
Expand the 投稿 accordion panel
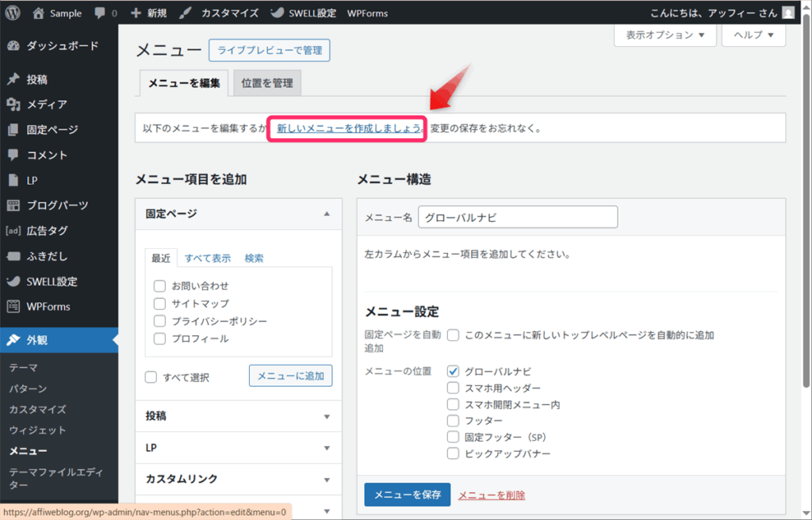click(327, 417)
